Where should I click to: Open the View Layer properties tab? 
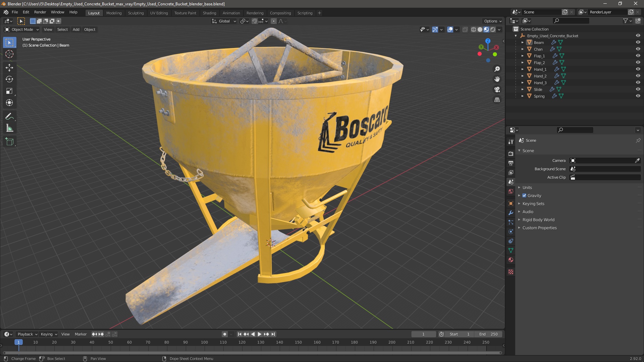511,172
